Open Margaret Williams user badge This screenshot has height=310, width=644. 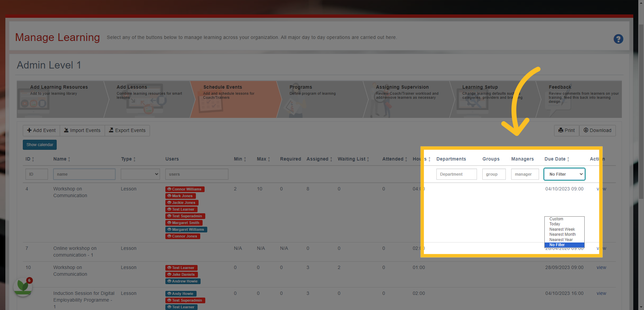tap(186, 229)
